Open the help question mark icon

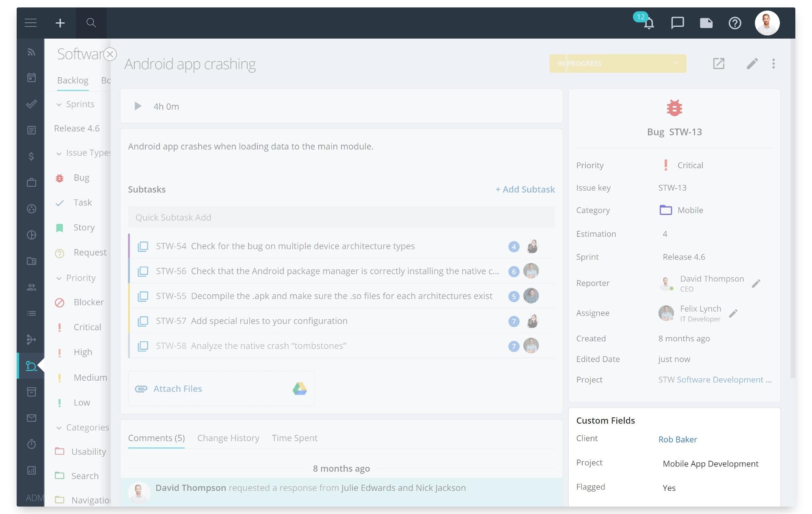[x=734, y=23]
